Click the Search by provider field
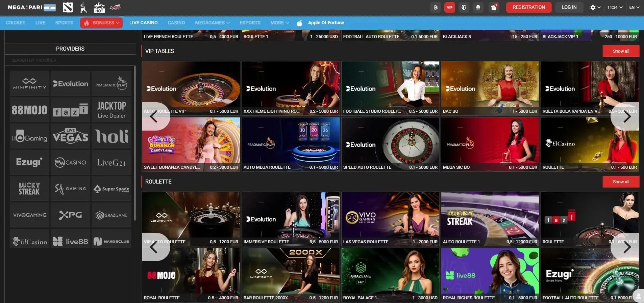The image size is (644, 303). pos(70,60)
